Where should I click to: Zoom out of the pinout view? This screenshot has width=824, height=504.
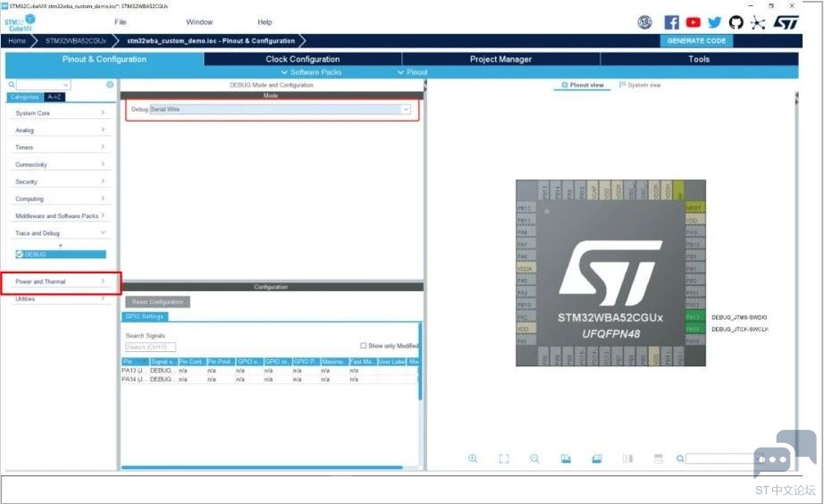pos(534,458)
